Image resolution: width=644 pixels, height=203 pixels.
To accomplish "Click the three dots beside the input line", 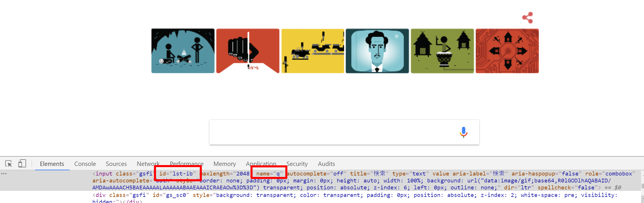I will (x=4, y=174).
